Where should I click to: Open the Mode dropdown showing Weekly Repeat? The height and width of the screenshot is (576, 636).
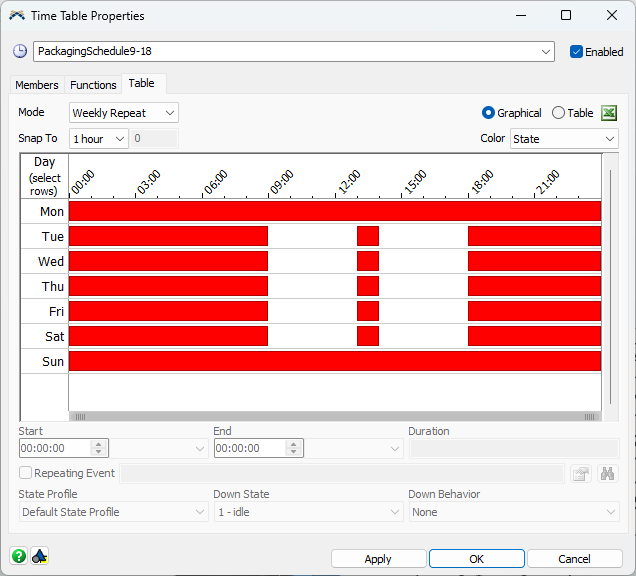pos(123,113)
